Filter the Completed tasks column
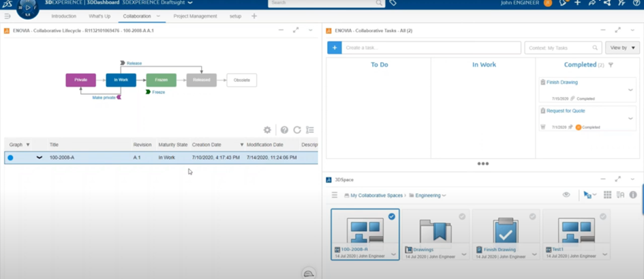Image resolution: width=644 pixels, height=279 pixels. [x=611, y=65]
